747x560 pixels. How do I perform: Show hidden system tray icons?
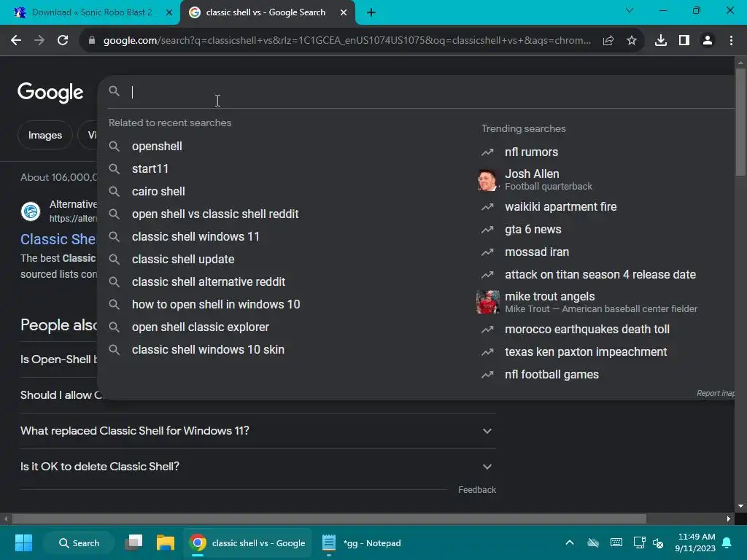click(569, 542)
